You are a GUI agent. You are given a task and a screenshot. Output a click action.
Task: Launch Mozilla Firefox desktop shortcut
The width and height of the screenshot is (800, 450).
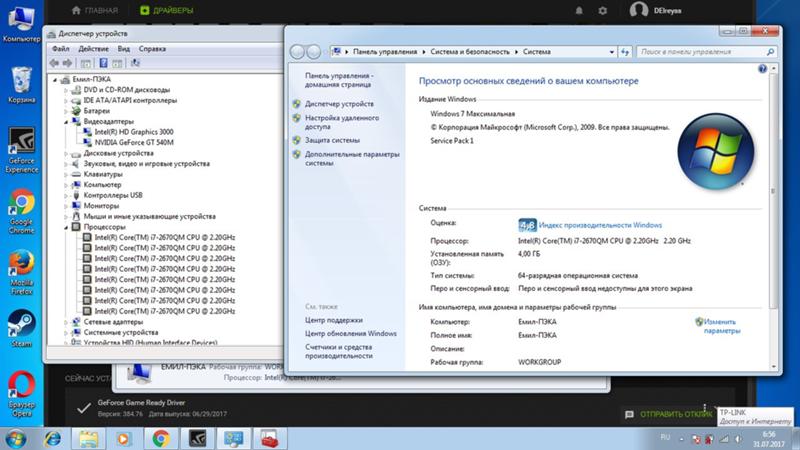pos(21,272)
